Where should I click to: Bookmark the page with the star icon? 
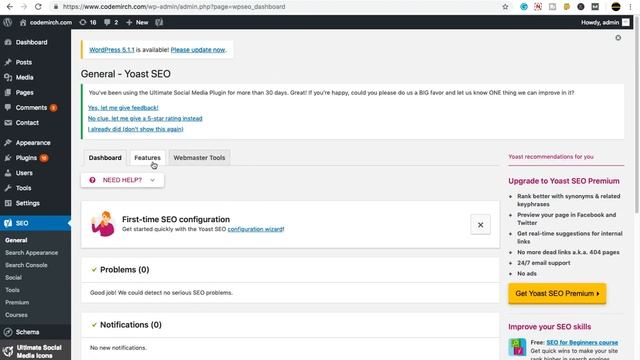tap(505, 7)
